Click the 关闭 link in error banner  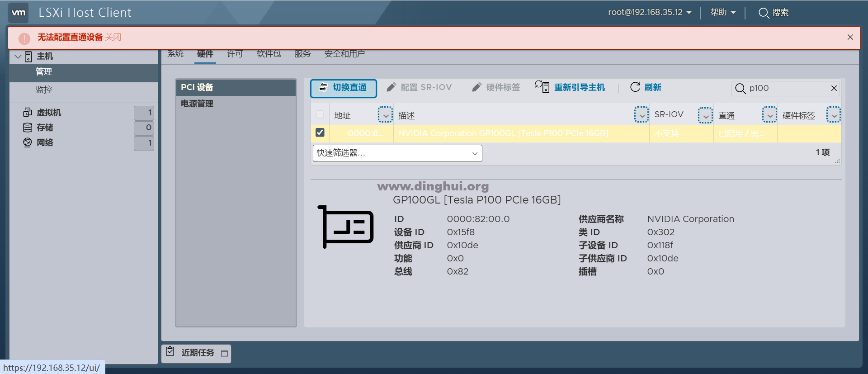coord(113,37)
